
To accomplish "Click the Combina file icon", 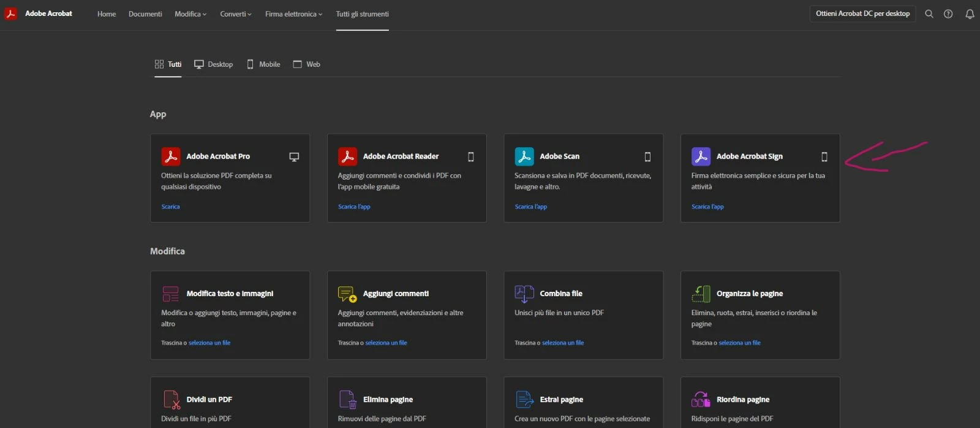I will [x=524, y=294].
